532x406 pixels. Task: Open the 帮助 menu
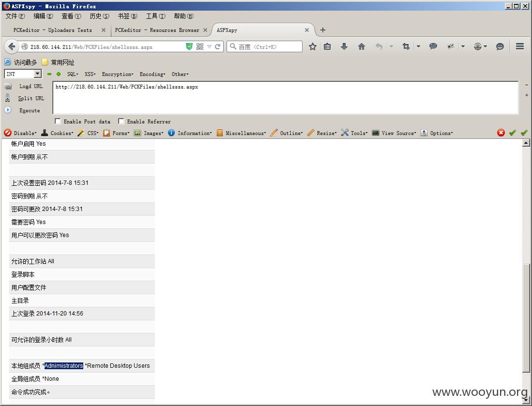[183, 16]
